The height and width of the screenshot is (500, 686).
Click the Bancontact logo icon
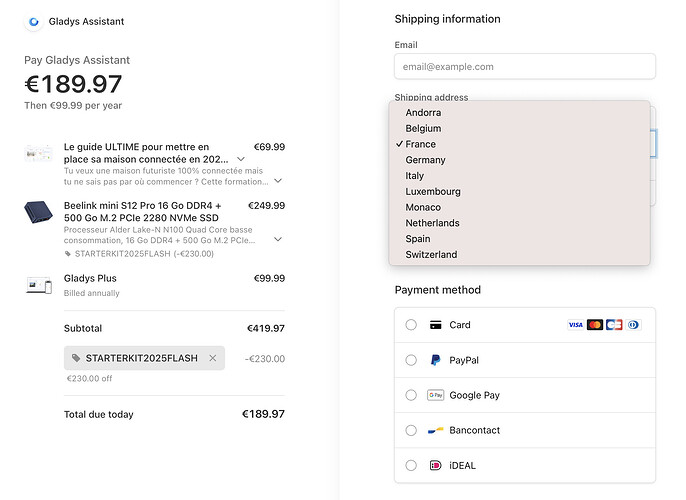pyautogui.click(x=435, y=430)
